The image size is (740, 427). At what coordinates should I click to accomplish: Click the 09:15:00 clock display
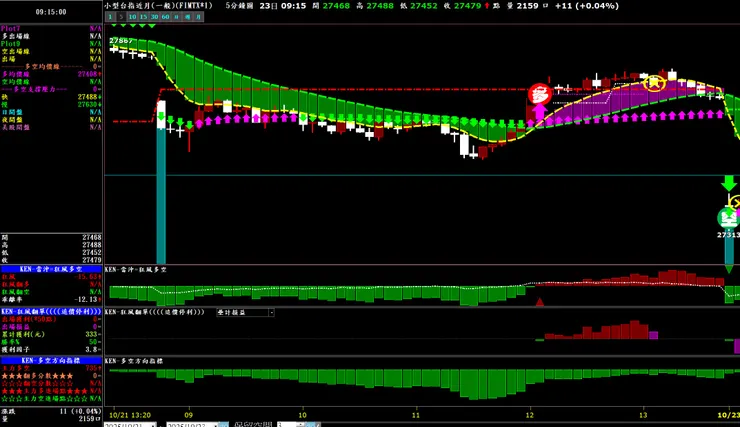click(x=51, y=12)
